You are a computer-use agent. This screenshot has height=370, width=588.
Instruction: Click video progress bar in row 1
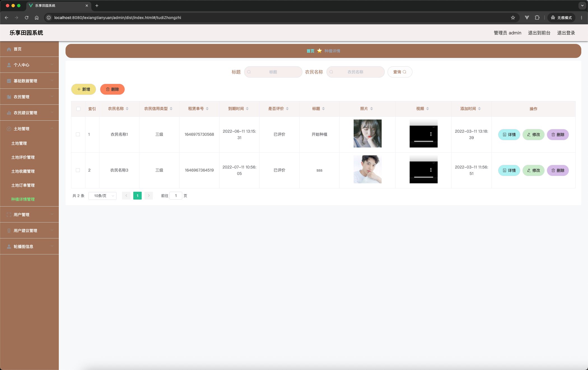click(x=423, y=141)
